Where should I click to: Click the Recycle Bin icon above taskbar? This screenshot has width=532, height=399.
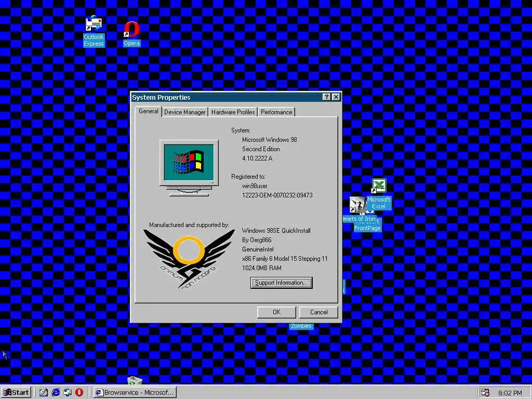point(134,380)
